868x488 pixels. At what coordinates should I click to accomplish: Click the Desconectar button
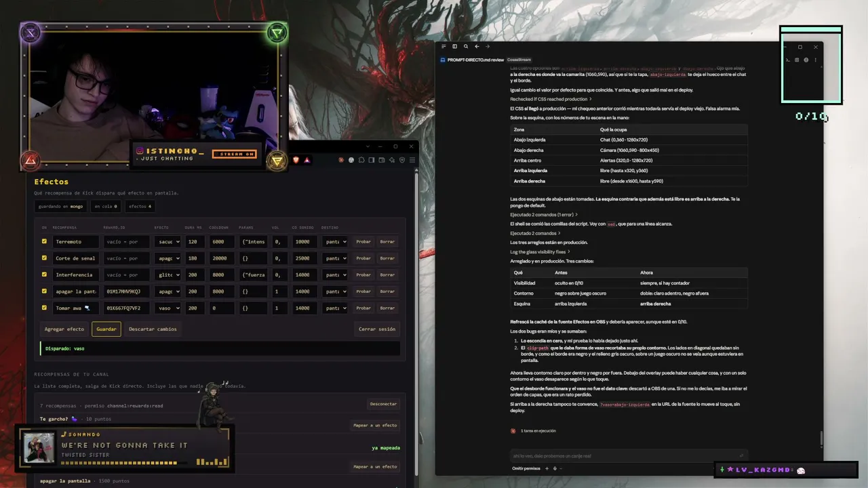click(x=383, y=404)
